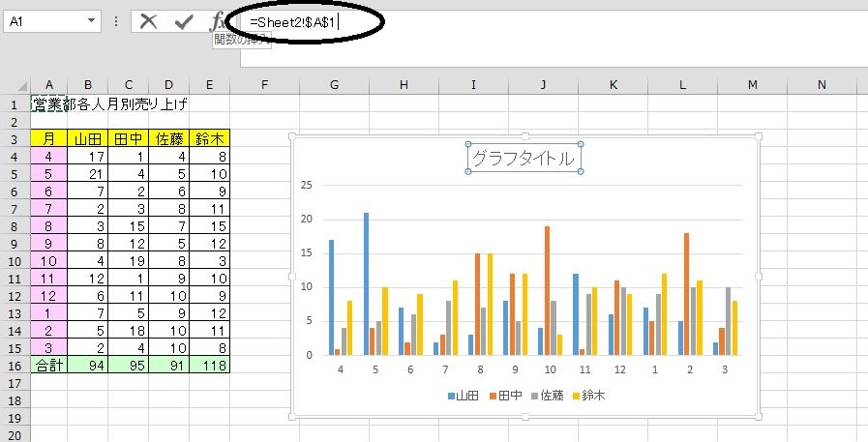Select row 16 header
The image size is (868, 442).
coord(15,366)
